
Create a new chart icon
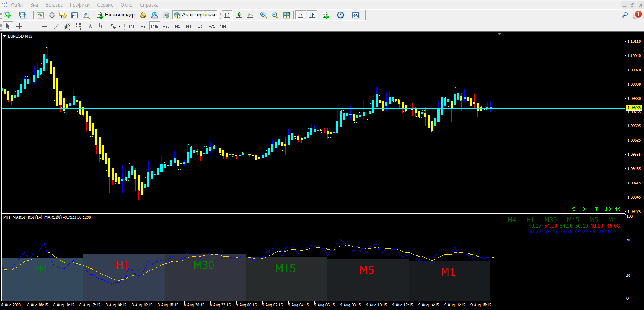click(7, 15)
